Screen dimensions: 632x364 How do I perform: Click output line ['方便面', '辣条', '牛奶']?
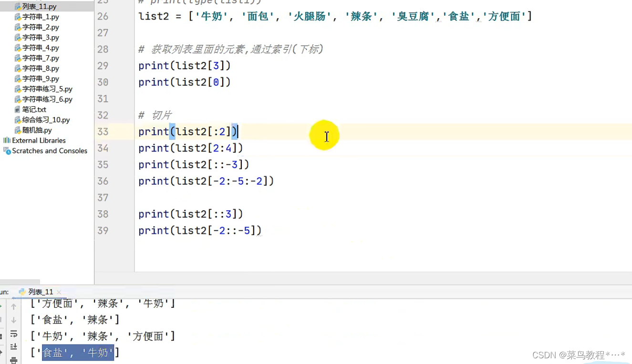[103, 303]
